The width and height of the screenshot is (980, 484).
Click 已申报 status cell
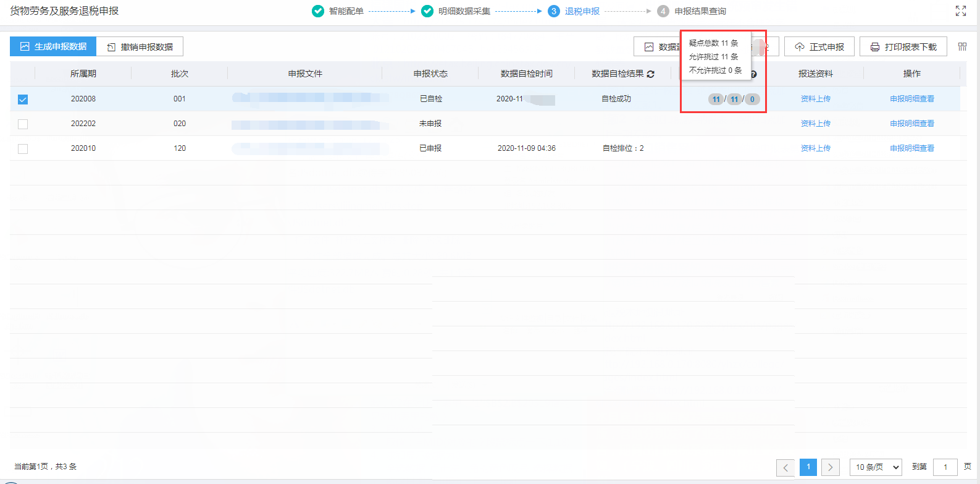(x=430, y=148)
